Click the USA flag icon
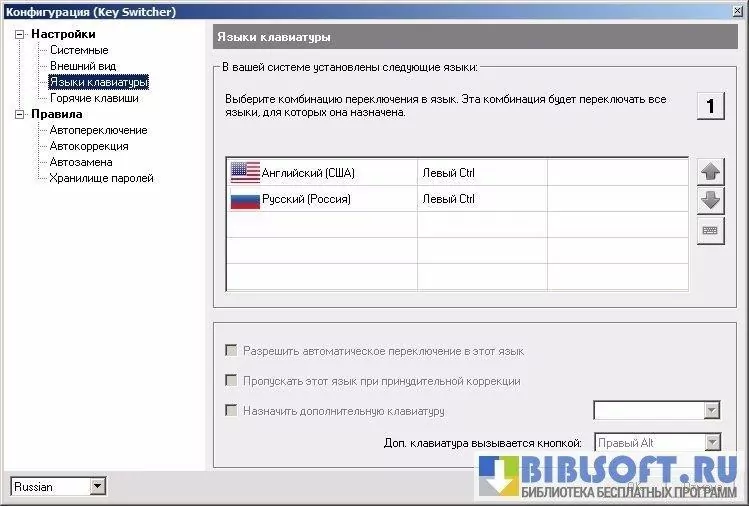 coord(245,172)
